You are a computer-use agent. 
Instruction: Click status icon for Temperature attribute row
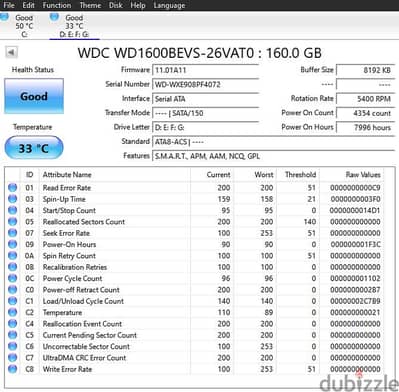coord(13,312)
